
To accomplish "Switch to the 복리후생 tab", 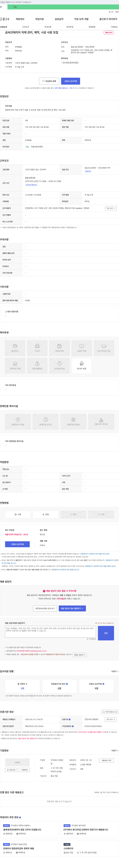I will pyautogui.click(x=70, y=27).
